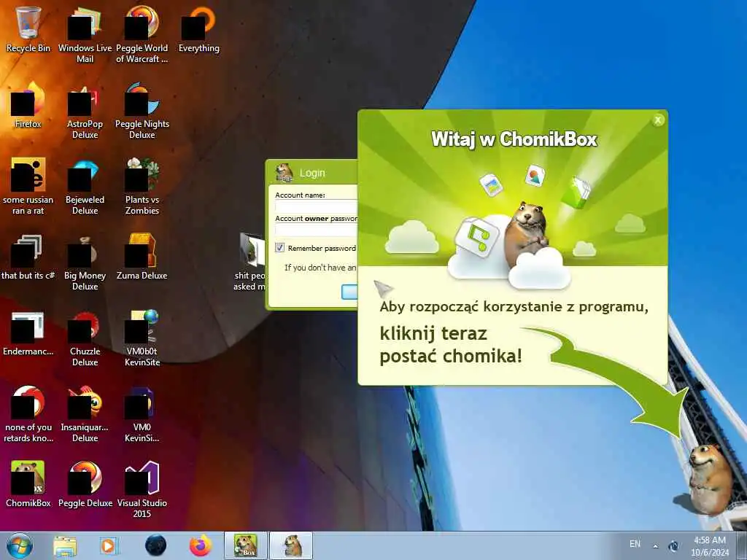Click 'If you don't have an' text

point(320,268)
